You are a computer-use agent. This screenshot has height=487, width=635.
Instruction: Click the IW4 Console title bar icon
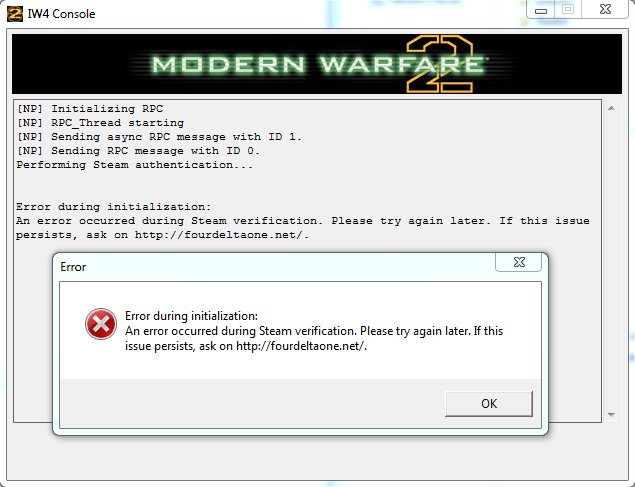[x=15, y=14]
